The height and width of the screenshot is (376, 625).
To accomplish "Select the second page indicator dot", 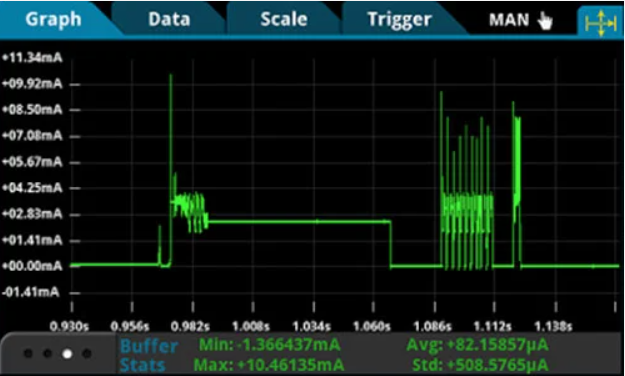I will coord(47,353).
